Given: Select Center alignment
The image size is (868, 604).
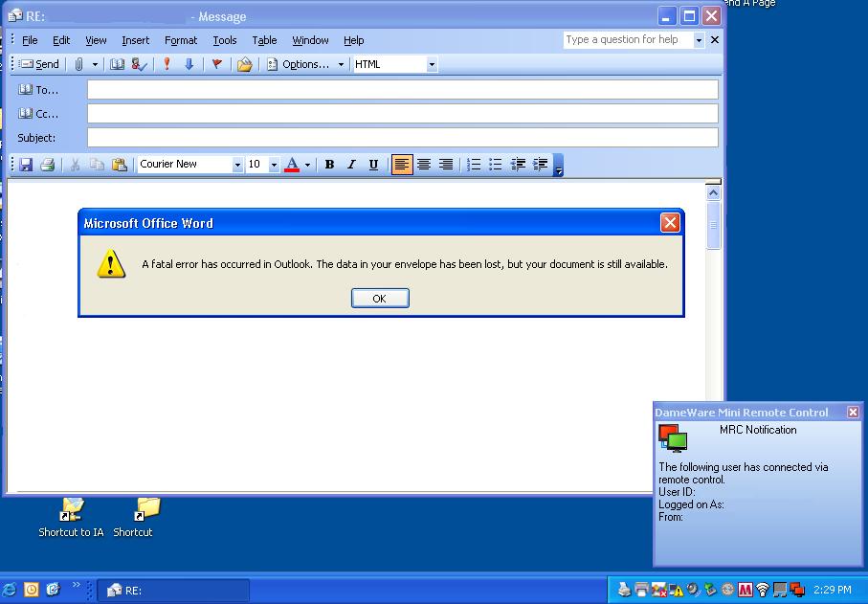Looking at the screenshot, I should [x=424, y=165].
